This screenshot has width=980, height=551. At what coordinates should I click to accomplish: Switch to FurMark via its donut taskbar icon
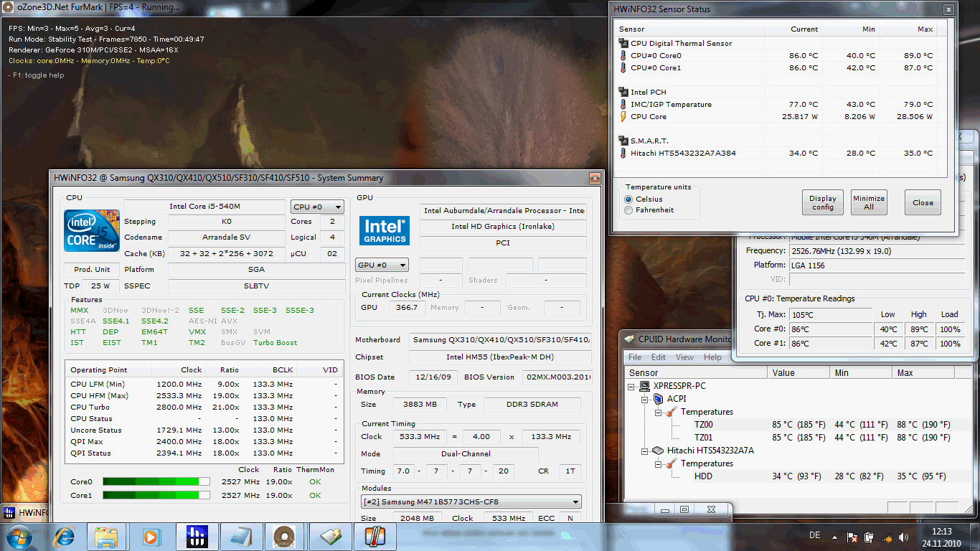[x=284, y=536]
